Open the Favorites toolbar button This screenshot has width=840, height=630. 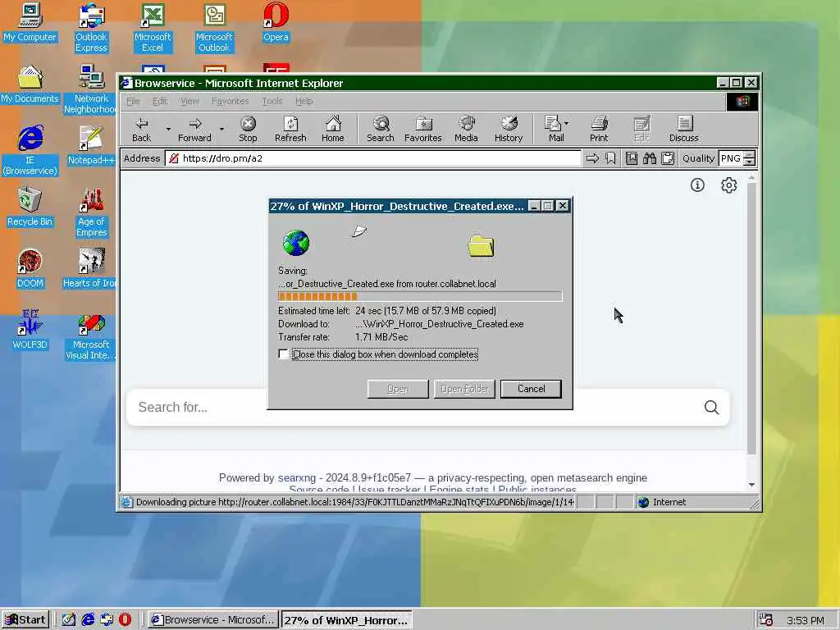(x=422, y=130)
